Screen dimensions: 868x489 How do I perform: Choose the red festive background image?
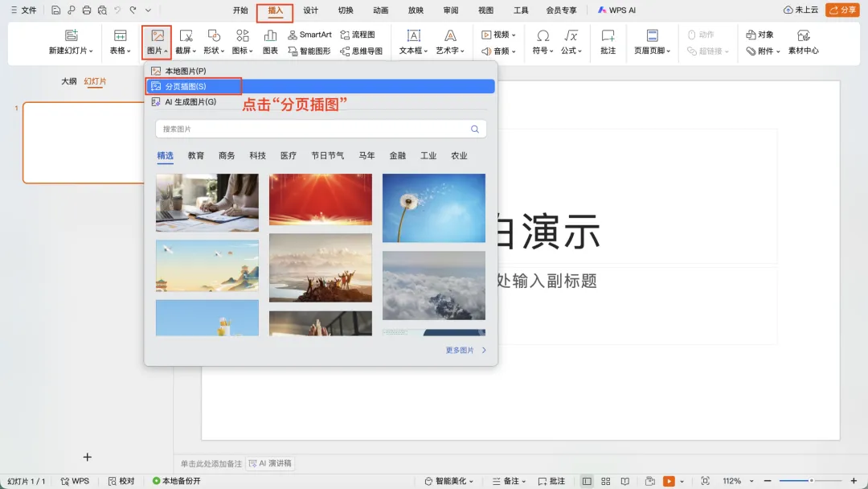tap(321, 199)
